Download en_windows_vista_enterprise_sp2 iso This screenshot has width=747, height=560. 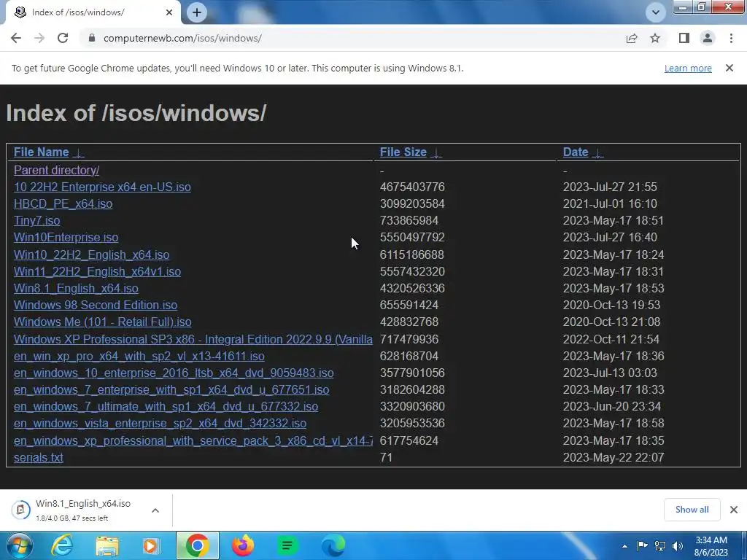[160, 423]
